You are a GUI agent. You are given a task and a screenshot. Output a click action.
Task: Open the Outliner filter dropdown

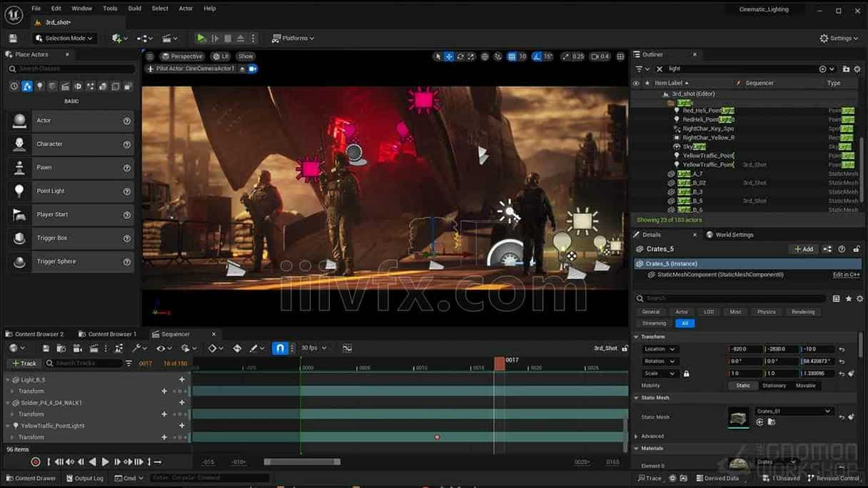coord(644,69)
